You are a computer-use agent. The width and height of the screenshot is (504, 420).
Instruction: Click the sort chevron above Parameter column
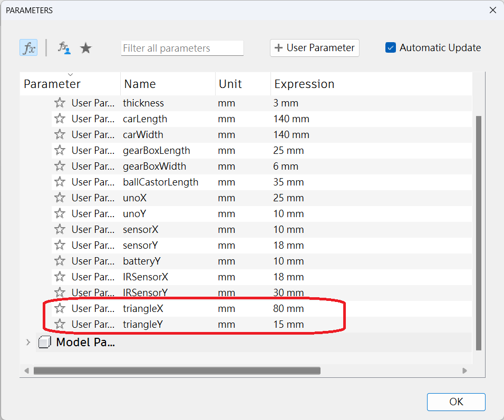click(70, 74)
